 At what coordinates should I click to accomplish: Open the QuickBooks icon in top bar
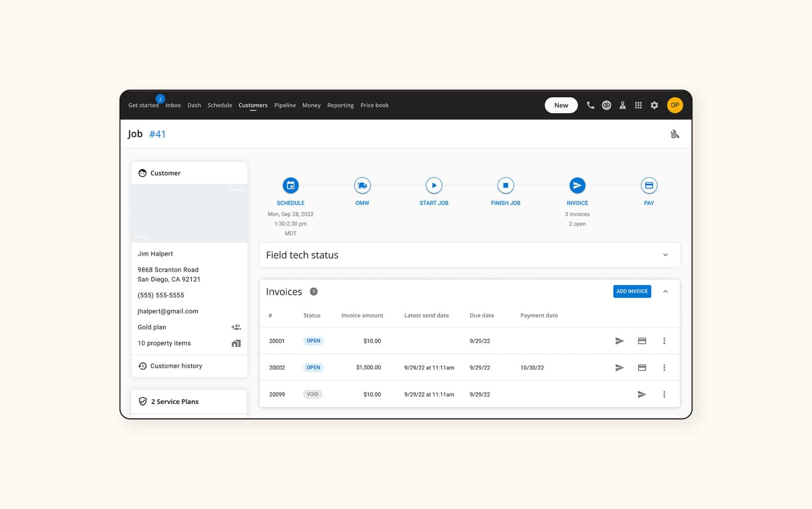[x=606, y=105]
